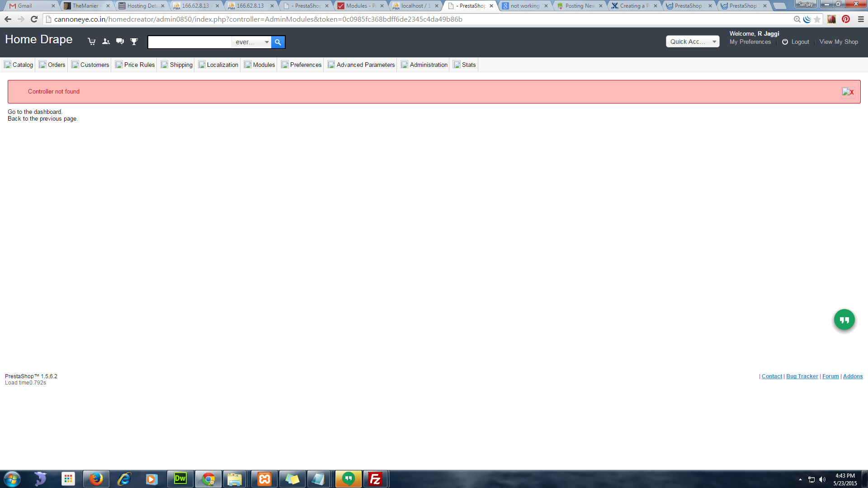Click inside the admin search field
Screen dimensions: 868x488
[x=190, y=42]
